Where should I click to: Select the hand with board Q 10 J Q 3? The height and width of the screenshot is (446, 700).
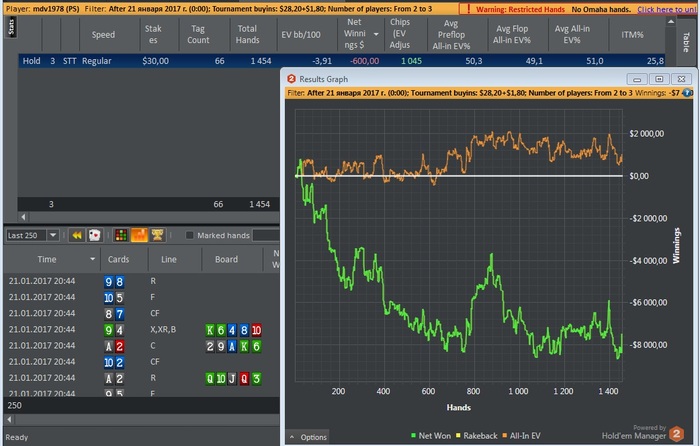(x=142, y=378)
